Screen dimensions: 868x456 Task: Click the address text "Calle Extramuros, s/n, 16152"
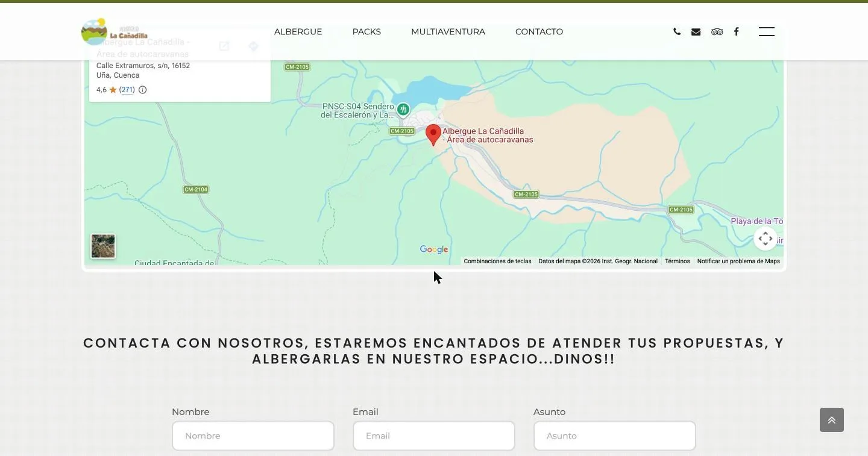143,66
